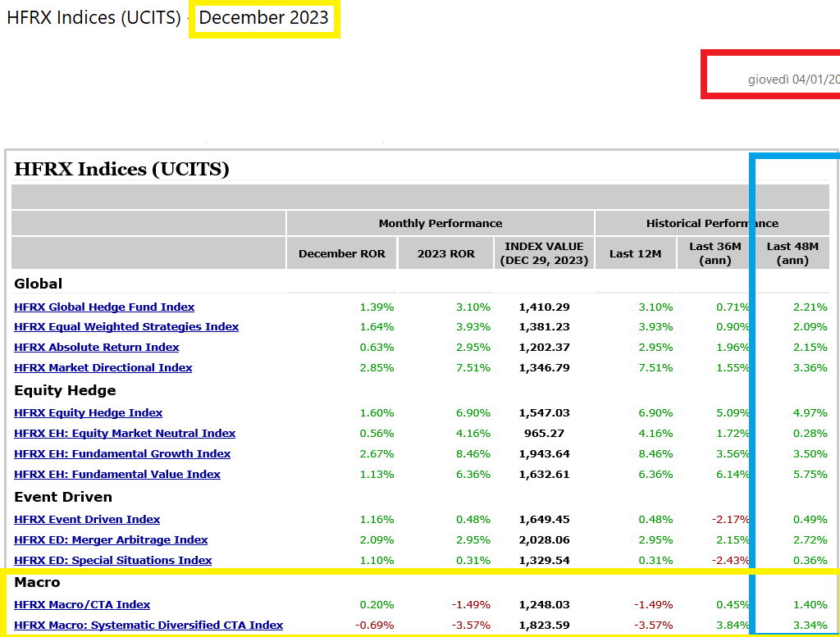The image size is (840, 637).
Task: Click index value 1,943.64
Action: click(x=544, y=454)
